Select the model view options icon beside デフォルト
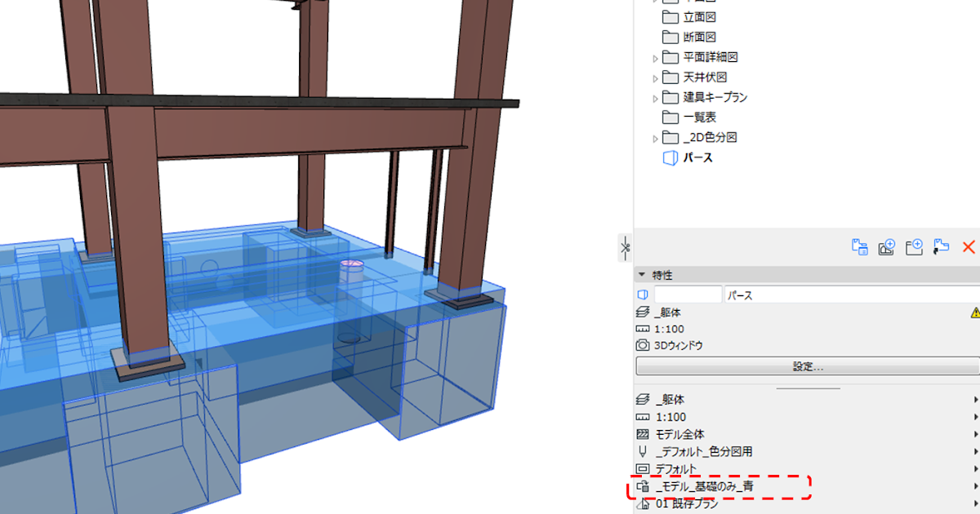980x514 pixels. (644, 467)
